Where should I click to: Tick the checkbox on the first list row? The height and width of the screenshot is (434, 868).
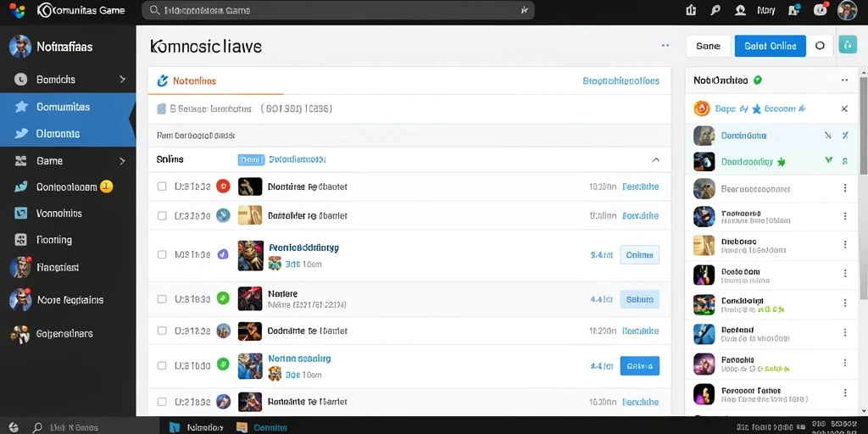tap(162, 186)
